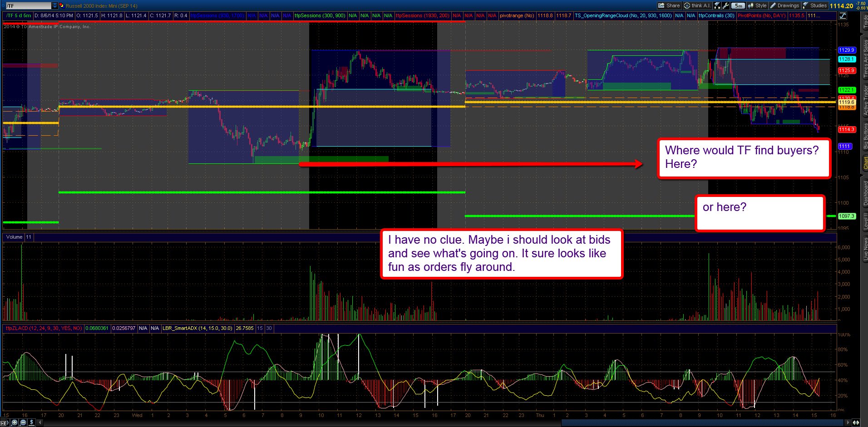Change the 5m time frame
The height and width of the screenshot is (427, 868).
click(x=738, y=5)
